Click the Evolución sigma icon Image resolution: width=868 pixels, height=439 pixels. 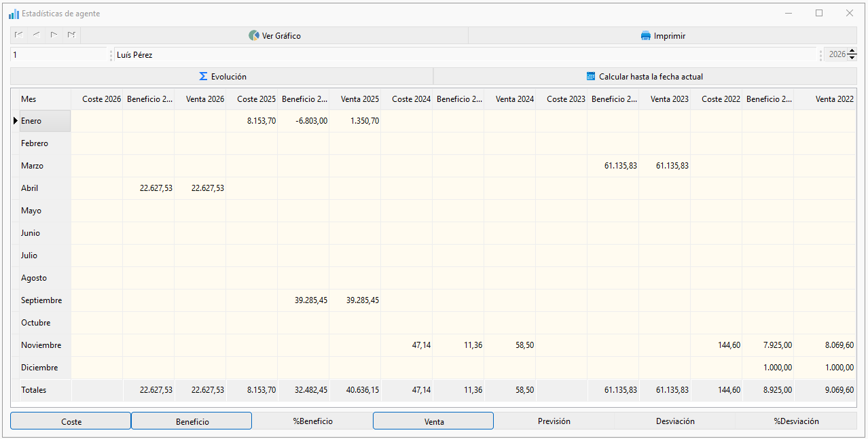(x=203, y=77)
